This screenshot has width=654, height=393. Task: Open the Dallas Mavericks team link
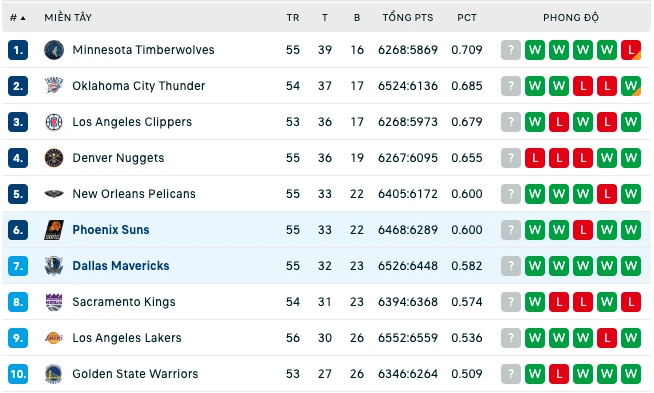(121, 266)
